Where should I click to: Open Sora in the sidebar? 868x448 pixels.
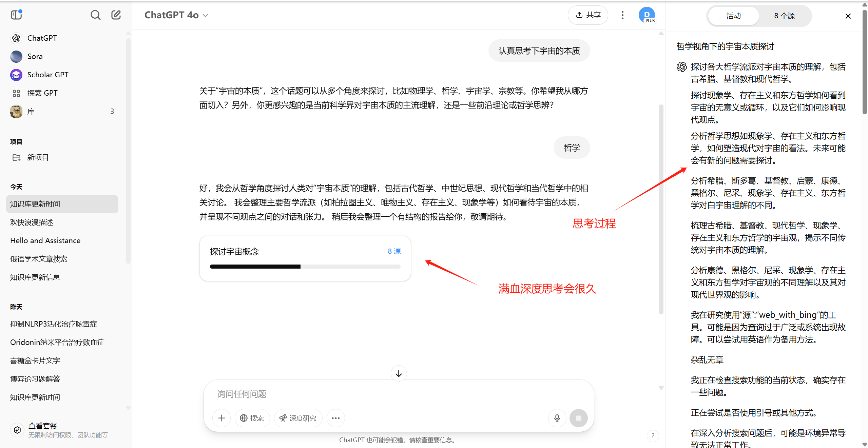pos(63,56)
